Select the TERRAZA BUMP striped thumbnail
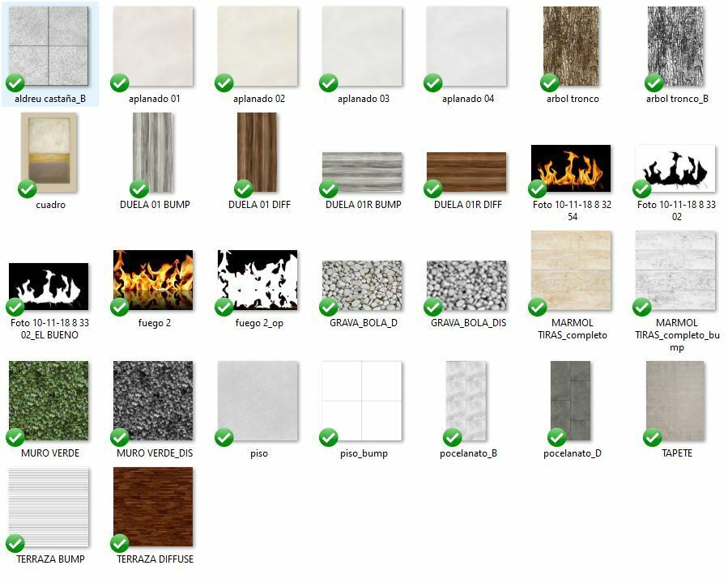The width and height of the screenshot is (728, 578). [49, 507]
